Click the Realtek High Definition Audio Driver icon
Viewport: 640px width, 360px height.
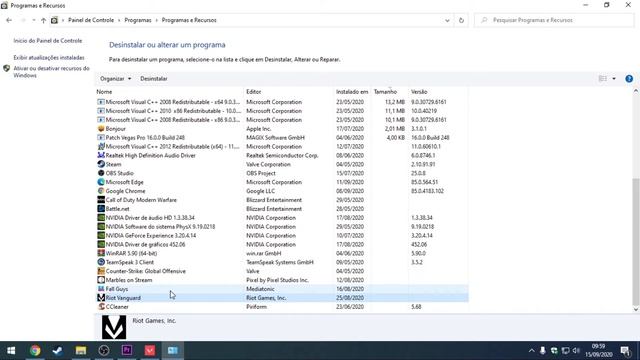click(101, 155)
